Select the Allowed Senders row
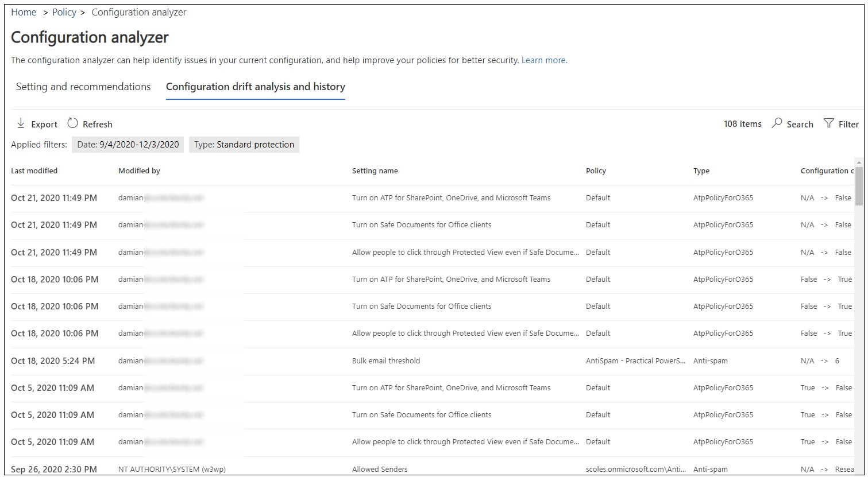 coord(379,469)
